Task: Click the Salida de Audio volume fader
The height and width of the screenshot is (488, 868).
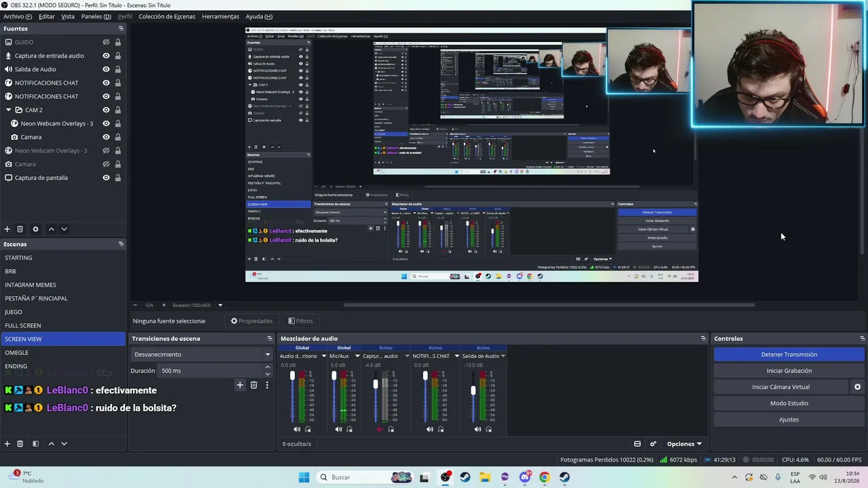Action: click(x=473, y=390)
